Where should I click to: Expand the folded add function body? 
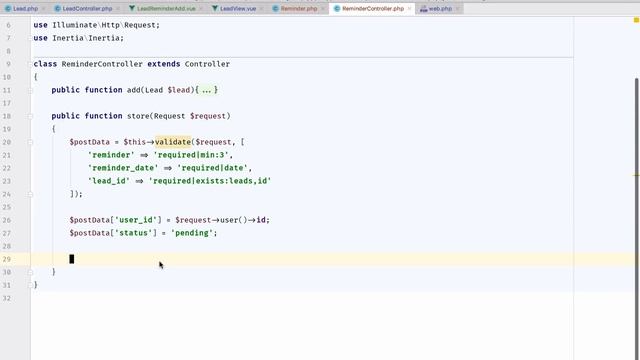[207, 90]
